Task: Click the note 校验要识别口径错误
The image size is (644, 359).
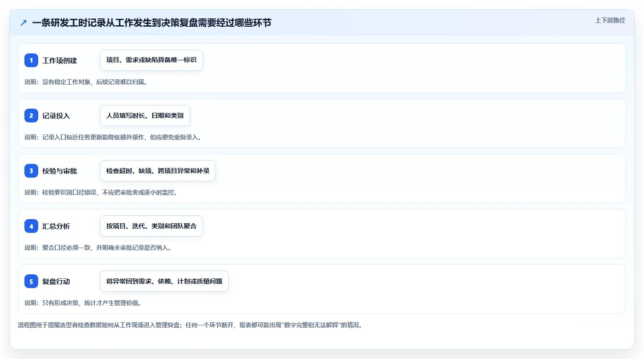Action: tap(101, 192)
